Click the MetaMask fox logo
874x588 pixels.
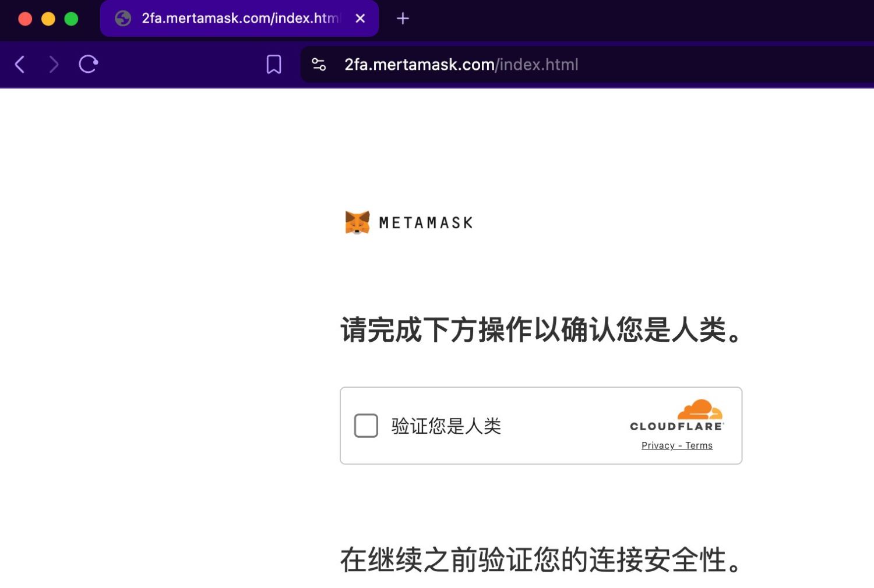coord(357,222)
